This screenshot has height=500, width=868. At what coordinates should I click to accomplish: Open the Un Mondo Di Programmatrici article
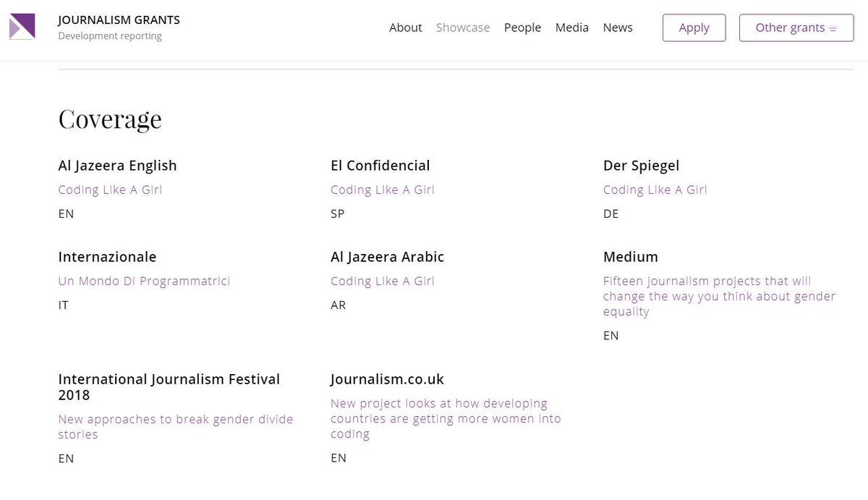pyautogui.click(x=144, y=281)
